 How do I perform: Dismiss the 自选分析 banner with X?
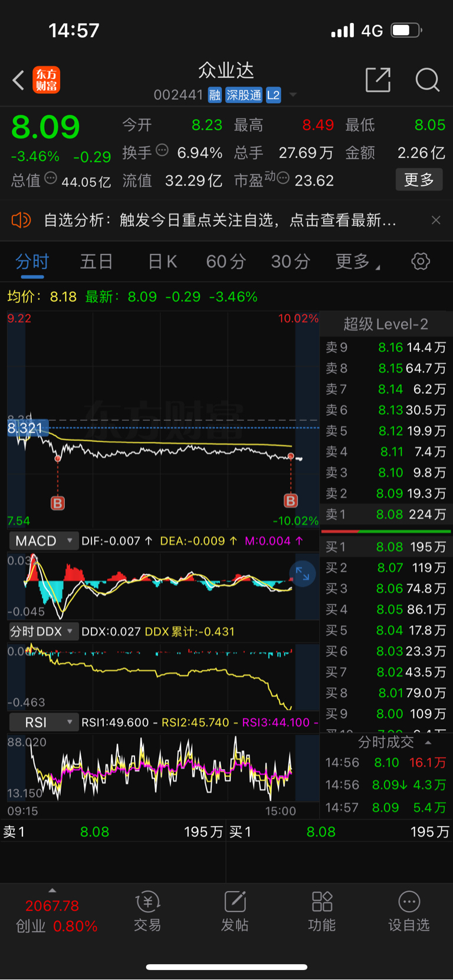[x=436, y=220]
